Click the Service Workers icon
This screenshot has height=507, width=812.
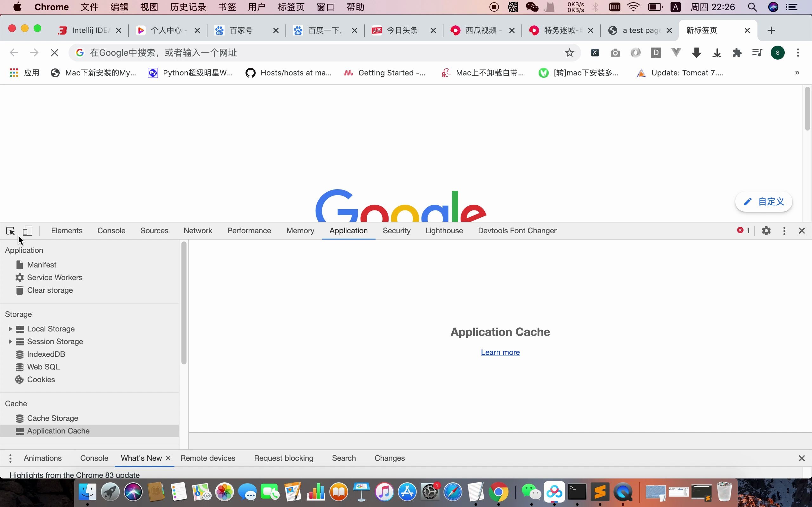[x=19, y=278]
